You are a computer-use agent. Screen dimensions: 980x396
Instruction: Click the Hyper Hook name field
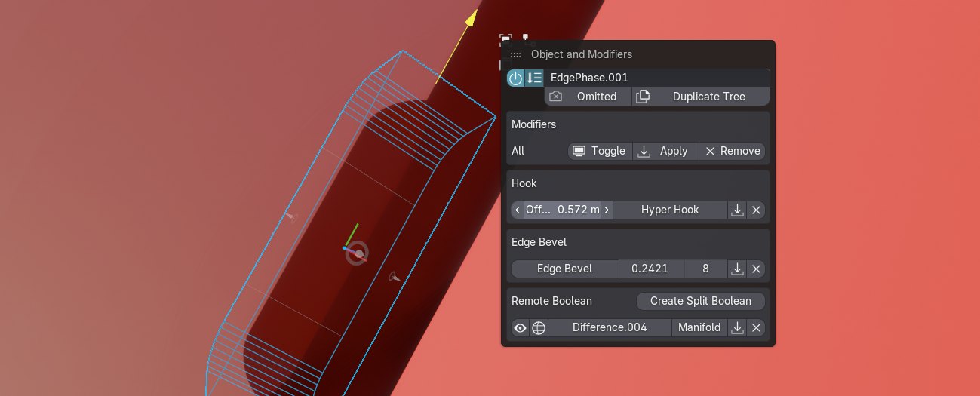pyautogui.click(x=670, y=210)
